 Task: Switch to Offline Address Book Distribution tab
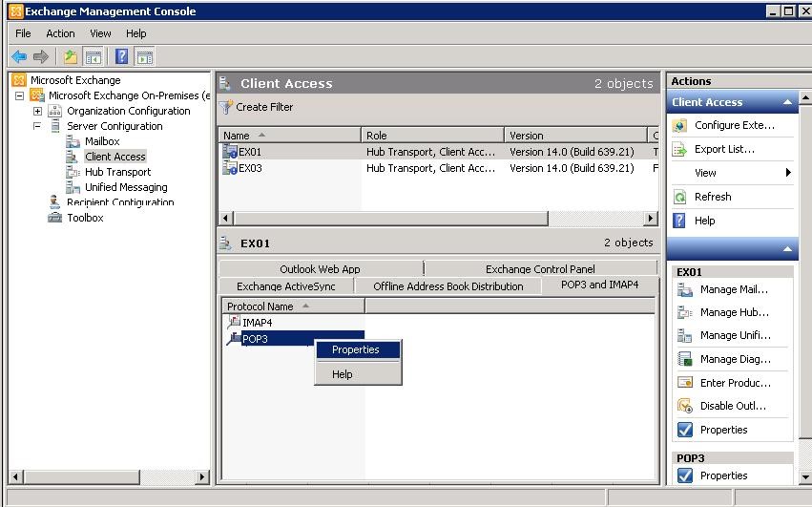coord(448,286)
